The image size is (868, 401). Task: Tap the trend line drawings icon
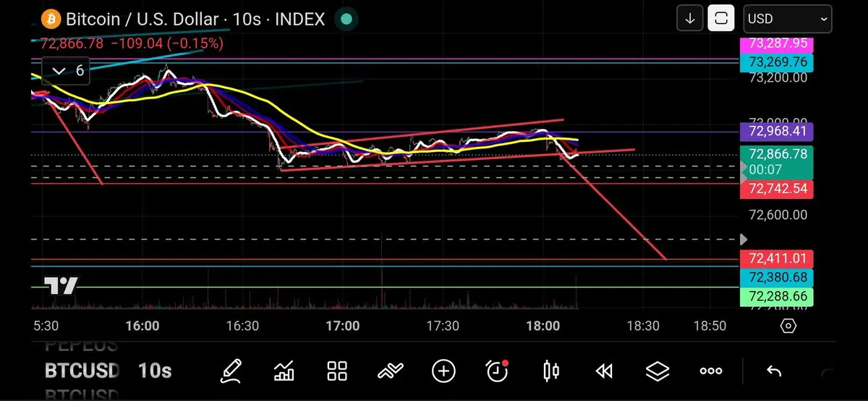390,371
